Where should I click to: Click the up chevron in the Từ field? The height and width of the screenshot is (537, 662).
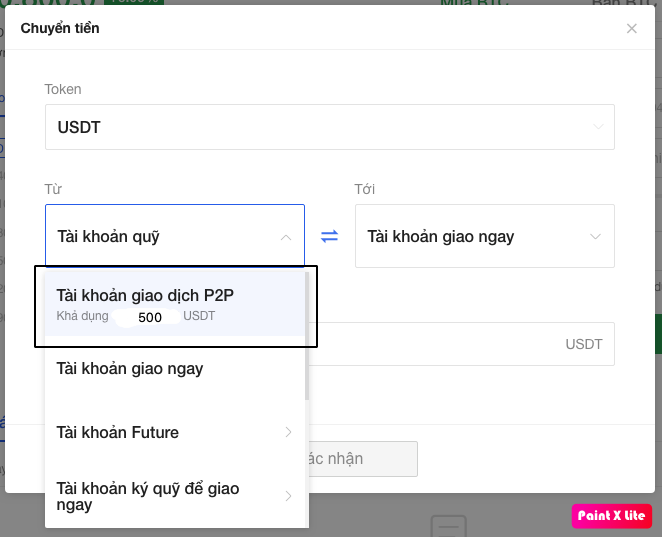(286, 237)
